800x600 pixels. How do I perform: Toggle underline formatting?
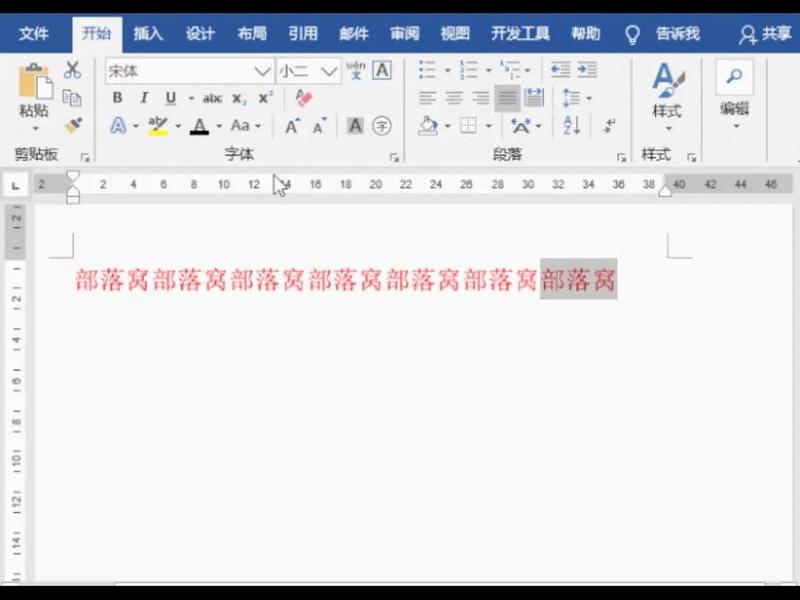171,97
